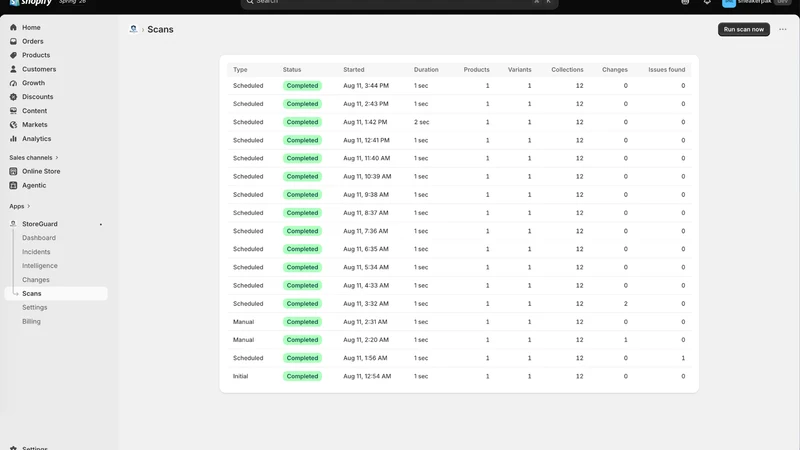This screenshot has width=800, height=450.
Task: Click the Initial scan type cell
Action: click(x=240, y=376)
